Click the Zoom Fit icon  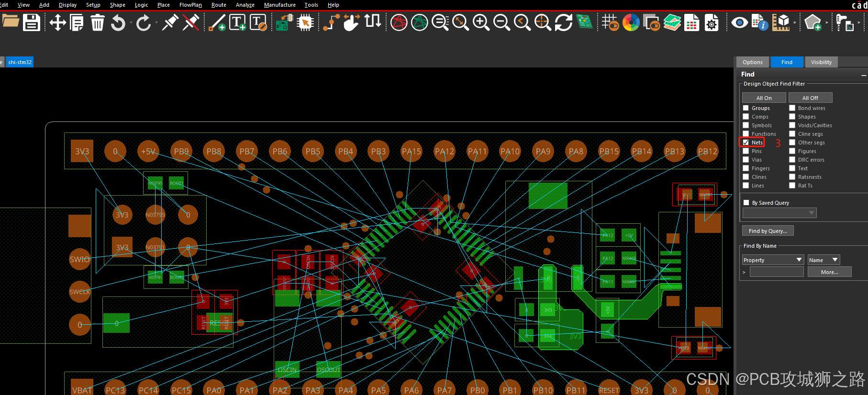point(461,22)
